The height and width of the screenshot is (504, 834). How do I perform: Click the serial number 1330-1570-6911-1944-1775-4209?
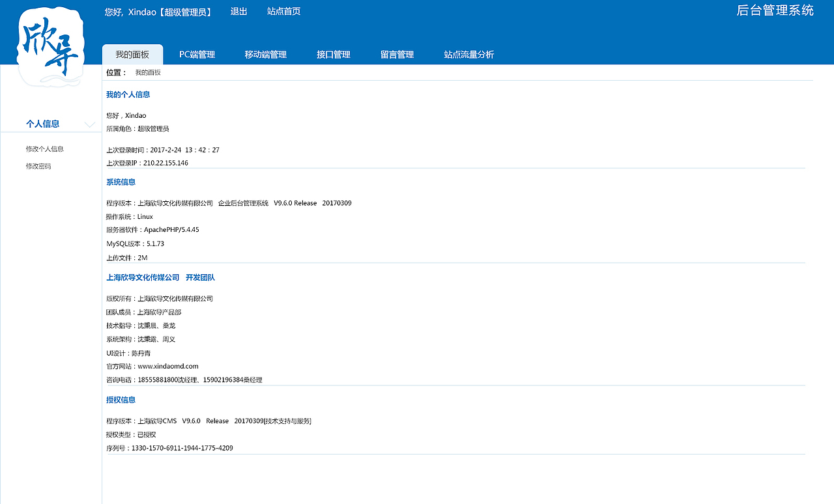pyautogui.click(x=182, y=449)
